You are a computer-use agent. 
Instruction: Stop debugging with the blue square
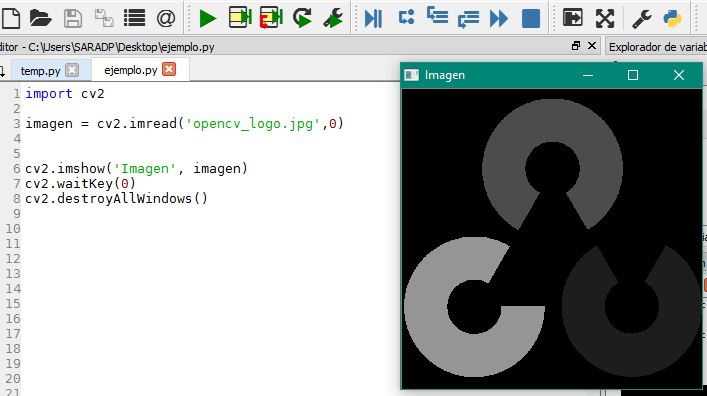pos(531,18)
